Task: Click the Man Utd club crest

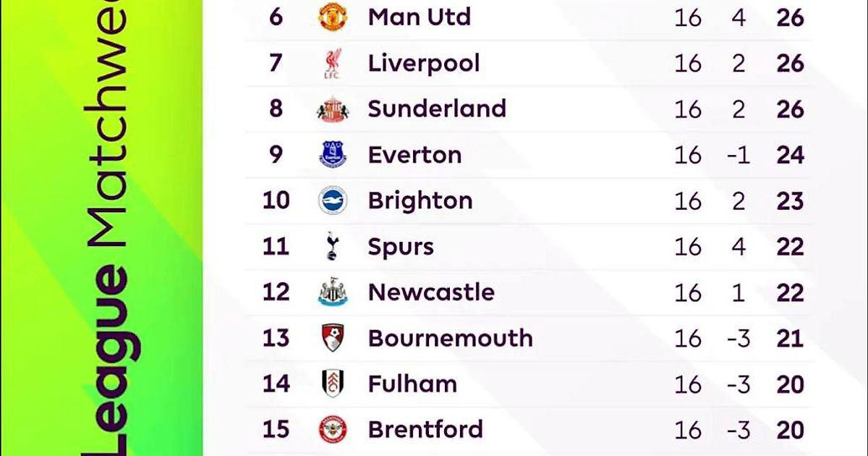Action: (333, 17)
